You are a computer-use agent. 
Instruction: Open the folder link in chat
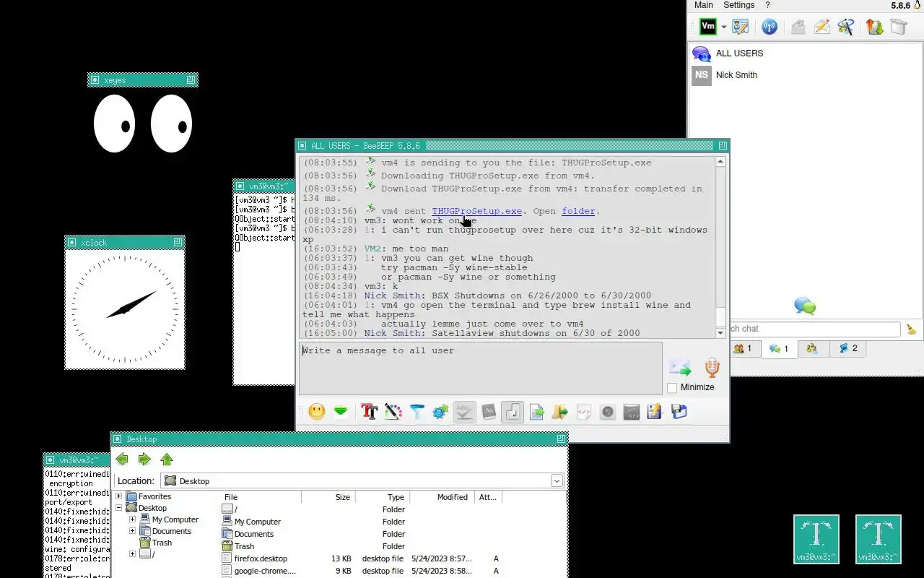pos(578,211)
